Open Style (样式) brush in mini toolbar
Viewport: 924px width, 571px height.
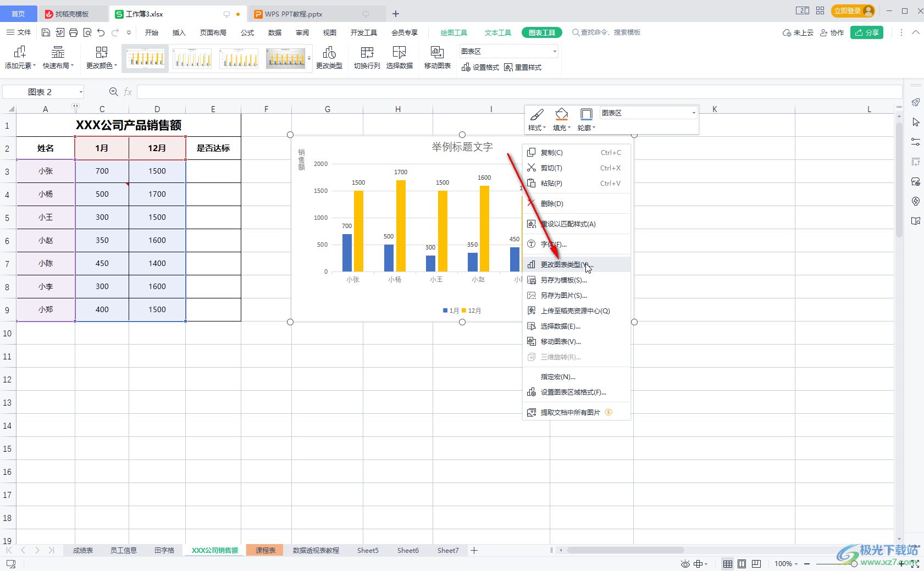tap(537, 119)
